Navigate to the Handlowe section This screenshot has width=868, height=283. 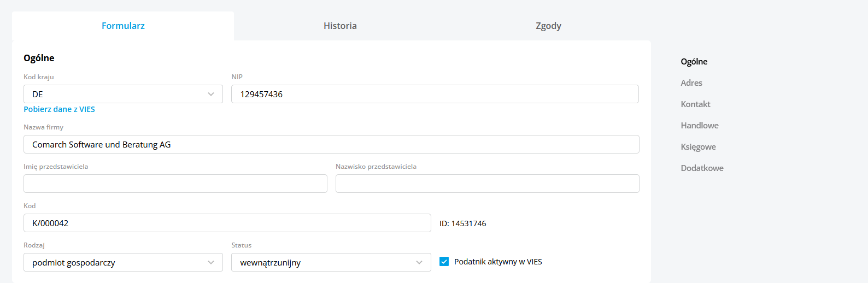tap(700, 126)
